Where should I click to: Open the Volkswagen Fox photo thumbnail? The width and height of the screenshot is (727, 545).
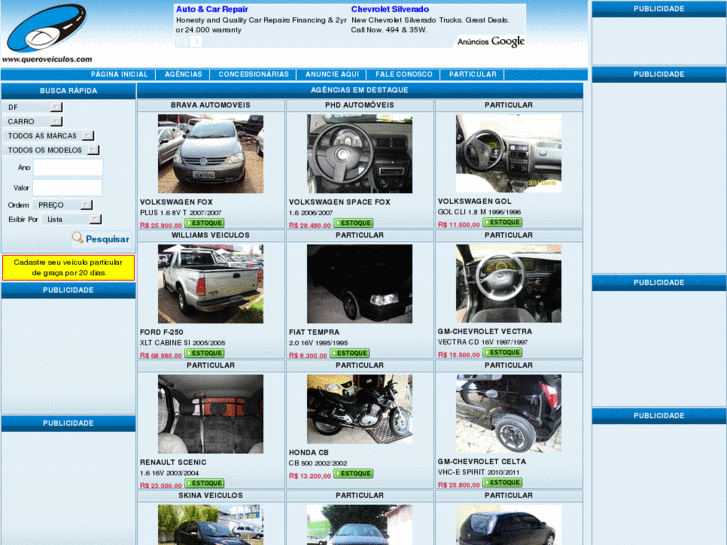coord(210,154)
